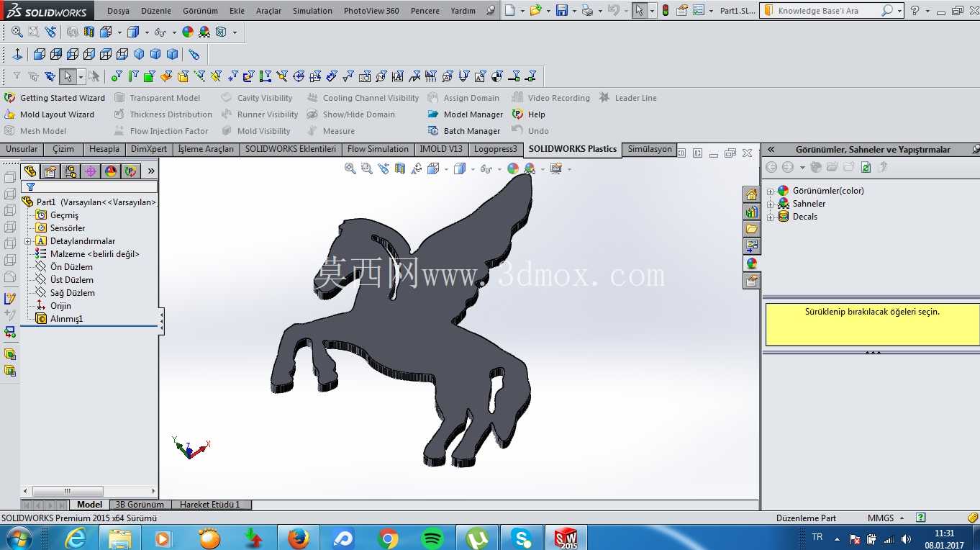Select Ön Düzlem in the feature tree
980x550 pixels.
click(64, 267)
